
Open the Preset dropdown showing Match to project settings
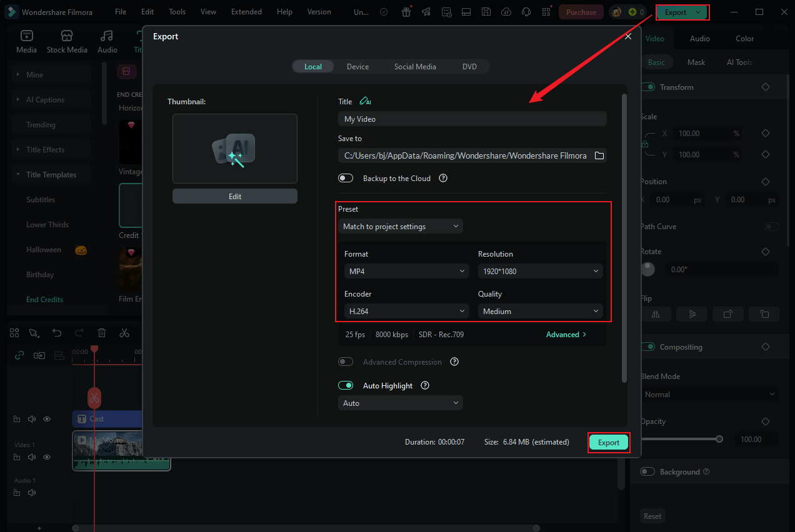(x=400, y=226)
